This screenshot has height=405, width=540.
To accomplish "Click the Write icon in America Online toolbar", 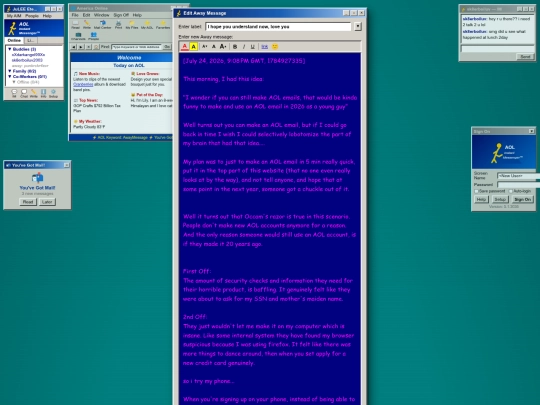I will (87, 25).
